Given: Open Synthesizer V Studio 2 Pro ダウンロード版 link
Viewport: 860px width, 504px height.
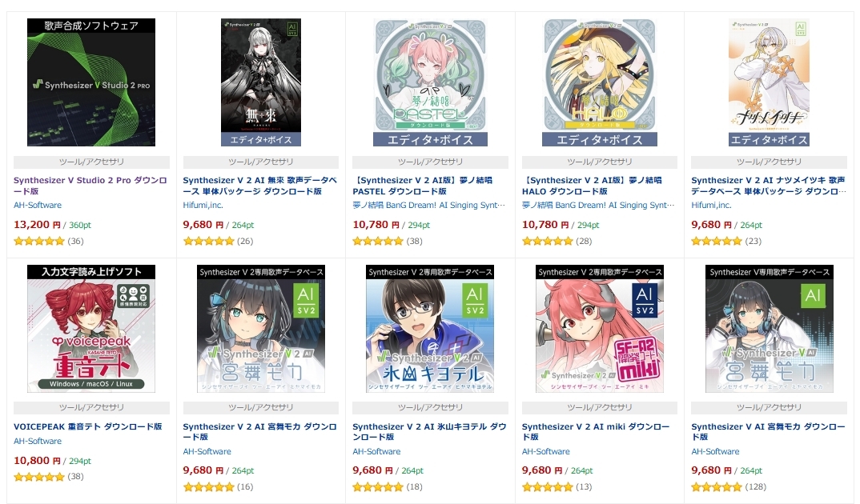Looking at the screenshot, I should click(90, 186).
